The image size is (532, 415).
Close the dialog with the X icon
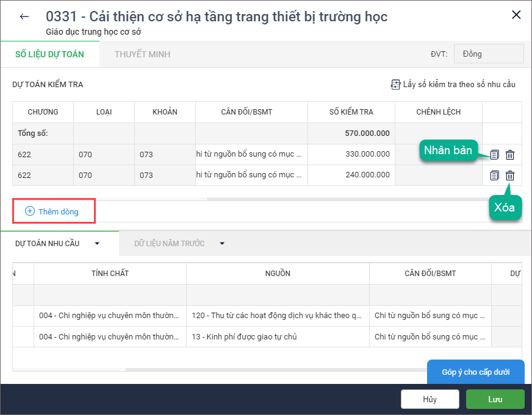tap(516, 15)
